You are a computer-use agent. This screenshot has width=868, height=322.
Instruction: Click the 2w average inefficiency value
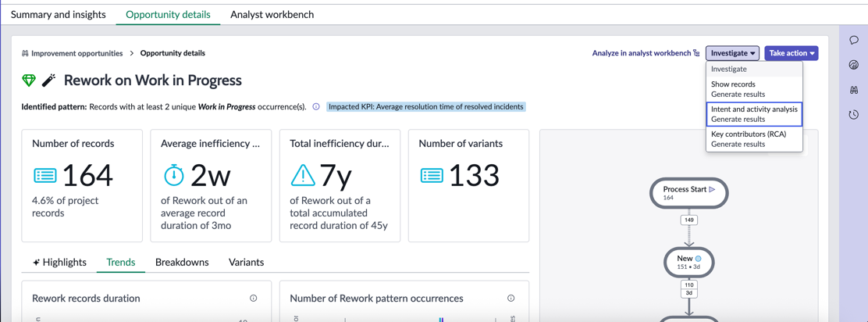(x=210, y=176)
